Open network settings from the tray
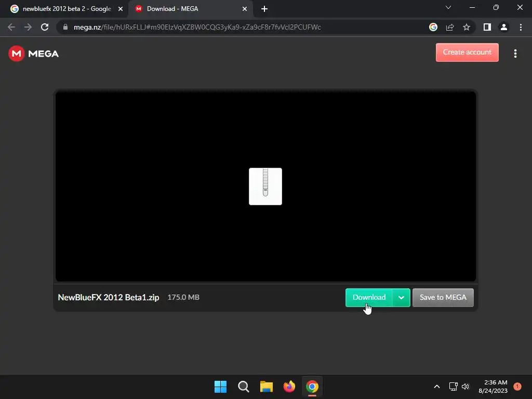The height and width of the screenshot is (399, 532). coord(453,387)
